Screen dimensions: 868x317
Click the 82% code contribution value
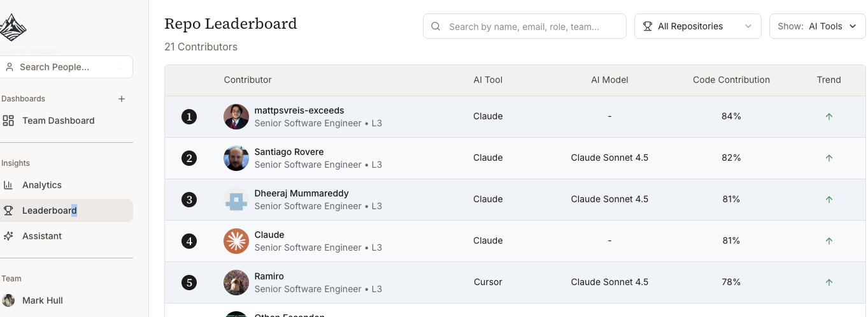[731, 158]
